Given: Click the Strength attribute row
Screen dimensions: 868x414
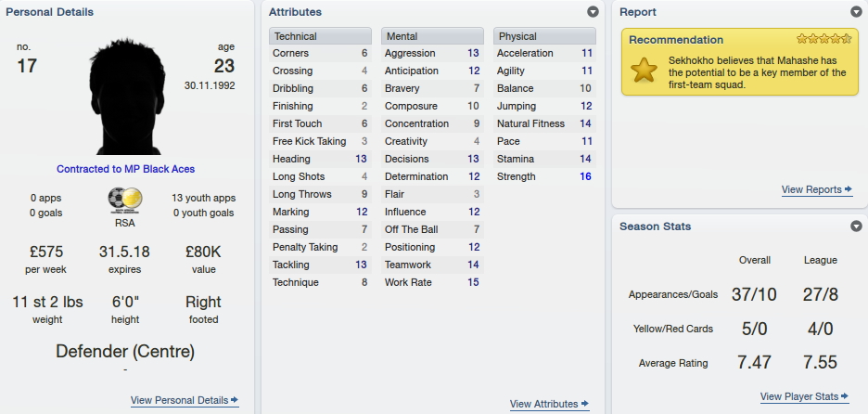Looking at the screenshot, I should (544, 176).
